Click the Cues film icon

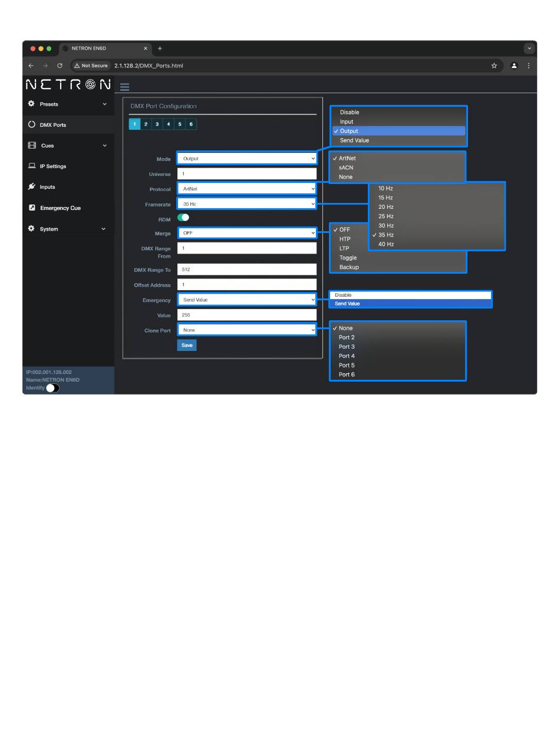point(32,146)
